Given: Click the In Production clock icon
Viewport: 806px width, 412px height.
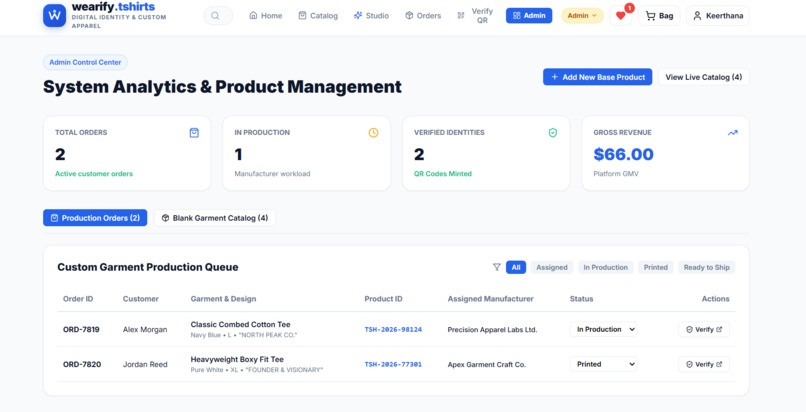Looking at the screenshot, I should click(373, 133).
